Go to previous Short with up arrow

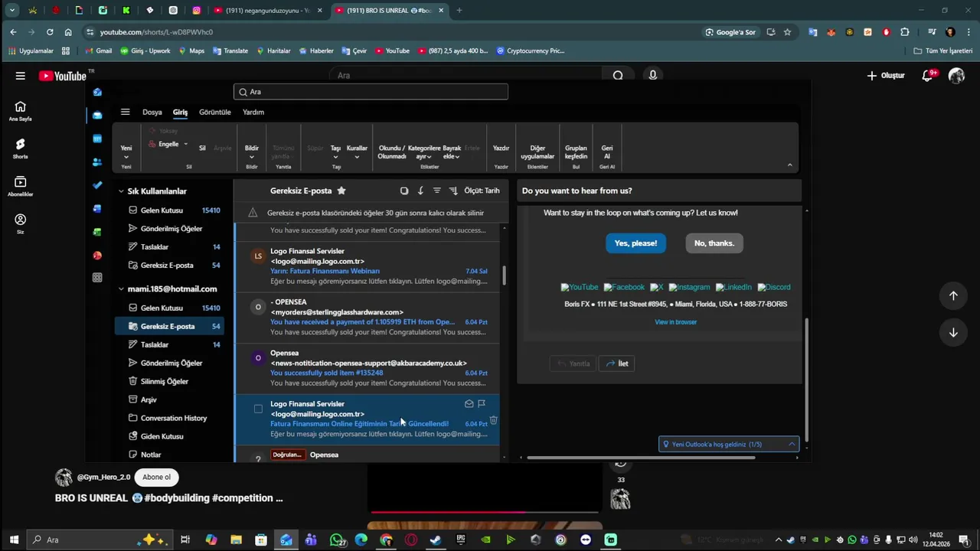tap(953, 295)
